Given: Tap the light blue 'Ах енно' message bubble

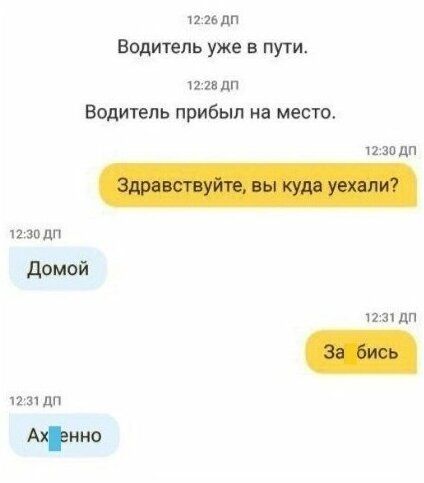Looking at the screenshot, I should (64, 435).
